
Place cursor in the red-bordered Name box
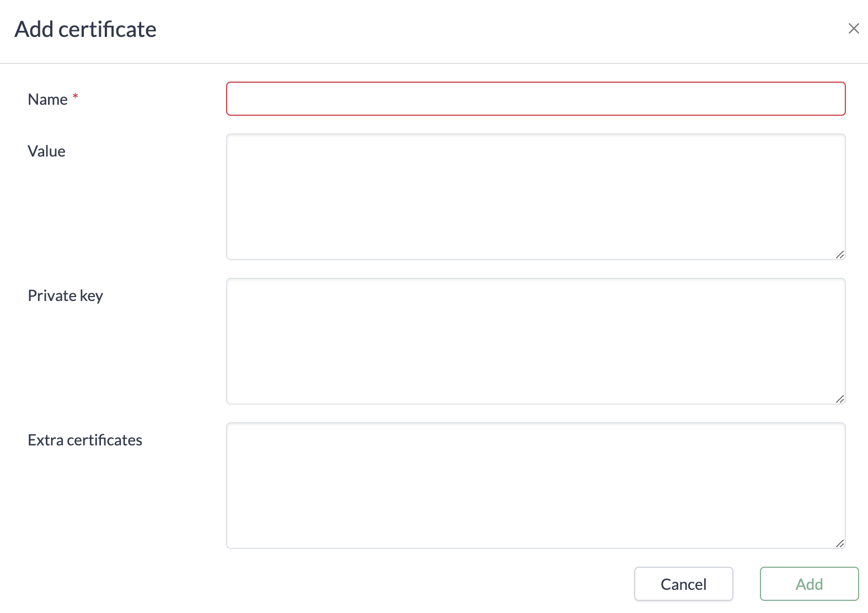click(x=535, y=99)
